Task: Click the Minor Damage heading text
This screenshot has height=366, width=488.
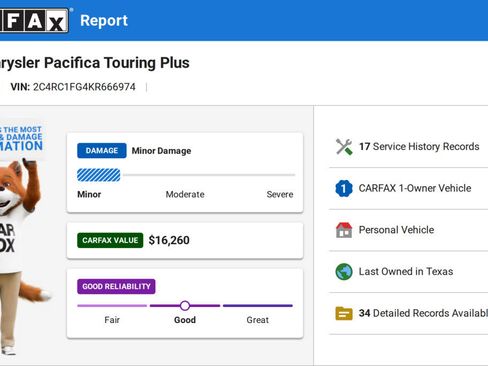Action: coord(161,151)
